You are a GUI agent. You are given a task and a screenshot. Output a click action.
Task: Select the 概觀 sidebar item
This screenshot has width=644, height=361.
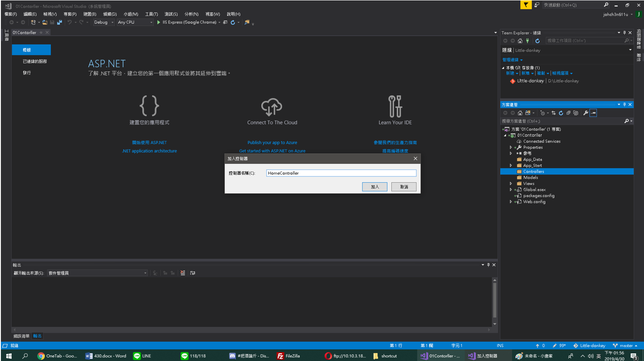point(31,50)
